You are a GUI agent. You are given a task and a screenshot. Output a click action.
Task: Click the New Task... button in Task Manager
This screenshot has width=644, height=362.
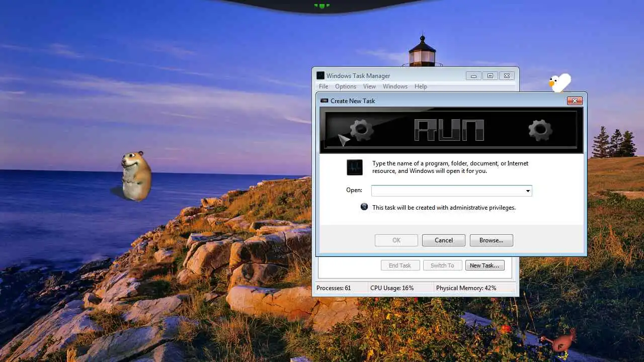click(484, 265)
